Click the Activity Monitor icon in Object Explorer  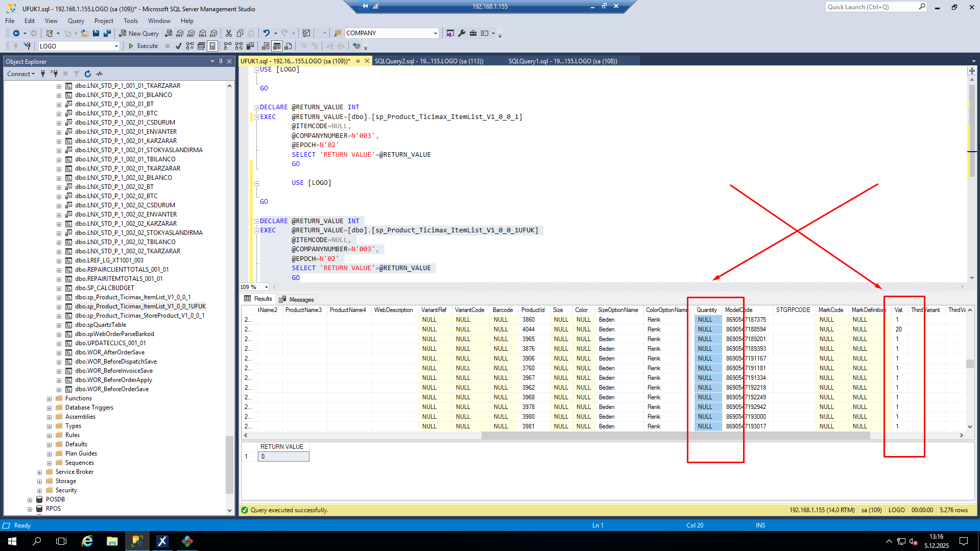tap(99, 74)
